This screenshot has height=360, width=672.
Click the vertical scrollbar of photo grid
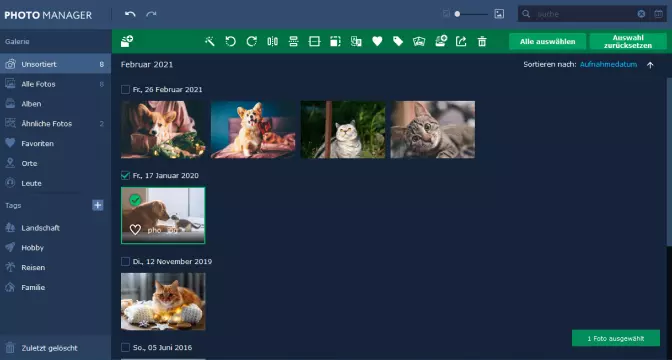[x=669, y=163]
